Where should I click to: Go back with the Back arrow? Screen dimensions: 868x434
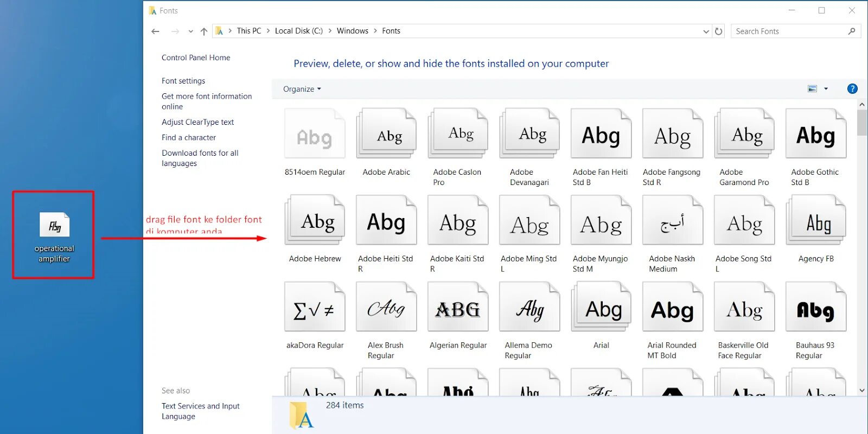pyautogui.click(x=155, y=31)
